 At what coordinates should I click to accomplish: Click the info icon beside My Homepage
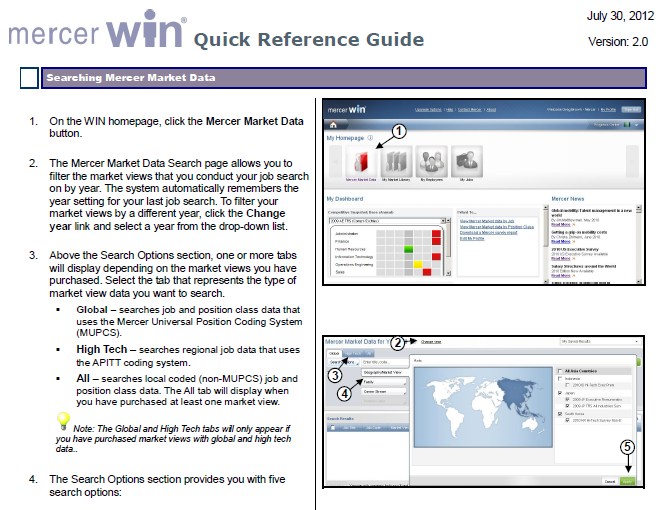[x=370, y=137]
